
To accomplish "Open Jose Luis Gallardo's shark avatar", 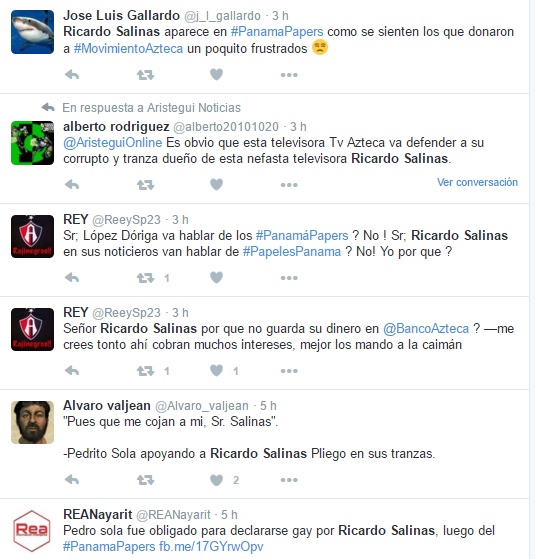I will tap(32, 32).
